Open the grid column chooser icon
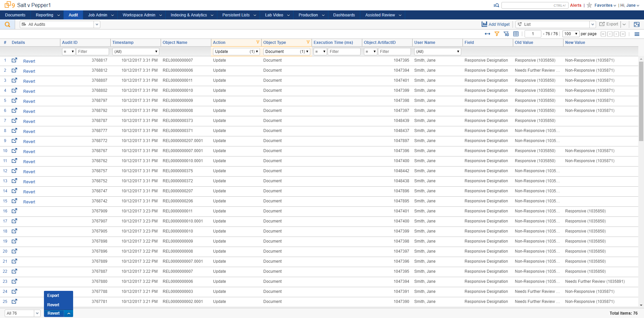The width and height of the screenshot is (644, 318). click(x=516, y=34)
